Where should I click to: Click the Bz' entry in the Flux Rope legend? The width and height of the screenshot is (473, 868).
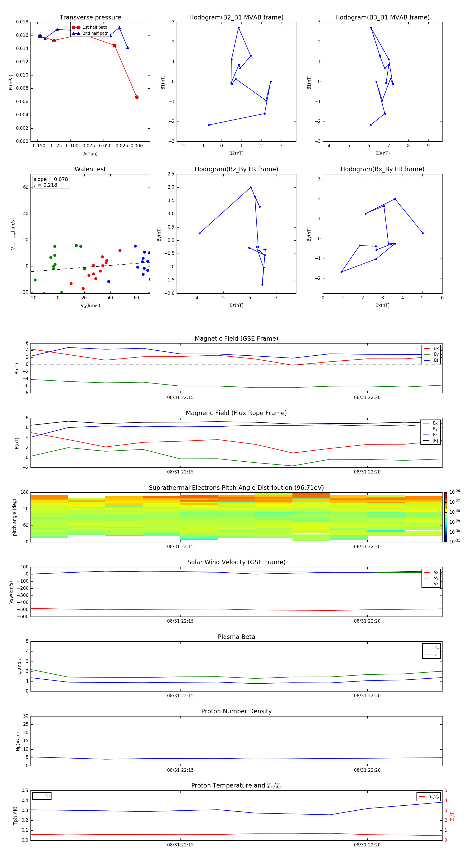(x=431, y=435)
